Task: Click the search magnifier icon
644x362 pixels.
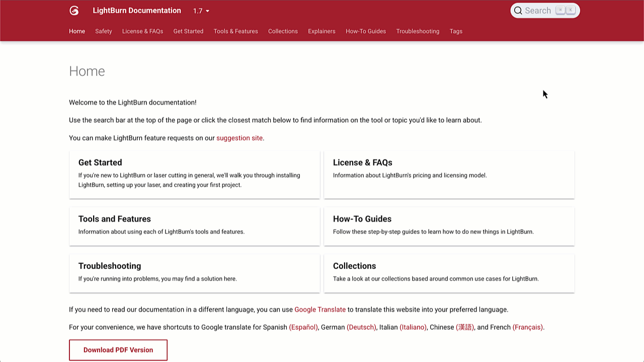Action: [x=518, y=11]
